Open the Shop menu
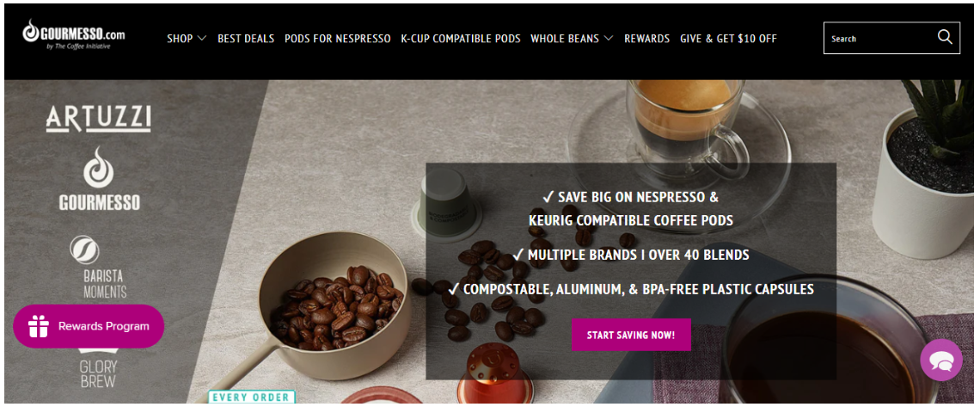Viewport: 980px width, 407px height. click(x=180, y=39)
